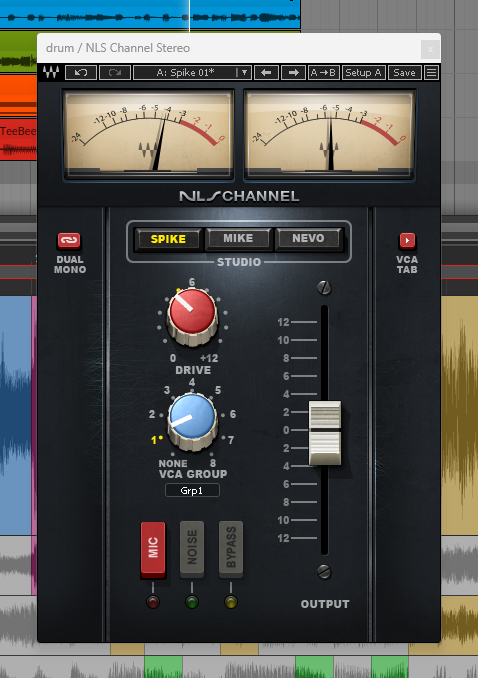Select the SPIKE studio tab
The width and height of the screenshot is (478, 678).
(168, 239)
